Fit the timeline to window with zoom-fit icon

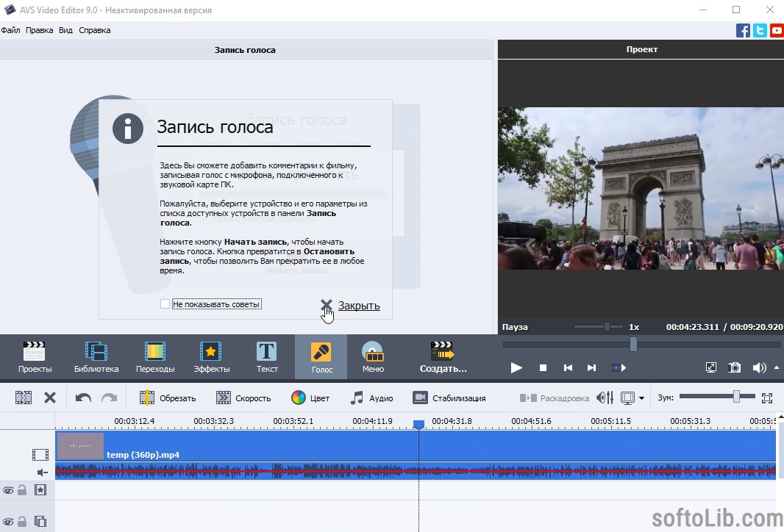coord(767,398)
